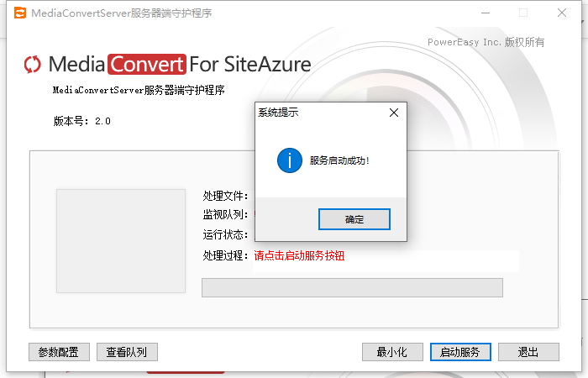Click the red MediaConvert refresh logo
The height and width of the screenshot is (378, 588).
pos(32,65)
